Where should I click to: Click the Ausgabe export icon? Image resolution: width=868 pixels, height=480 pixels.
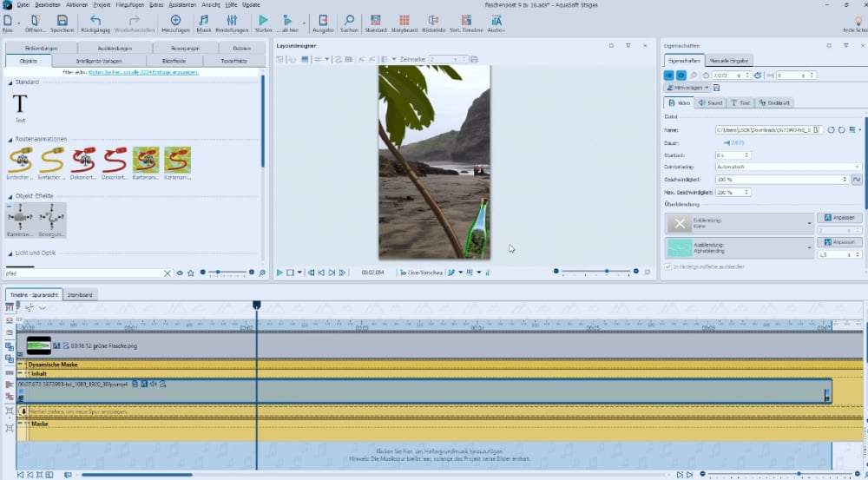pyautogui.click(x=323, y=21)
